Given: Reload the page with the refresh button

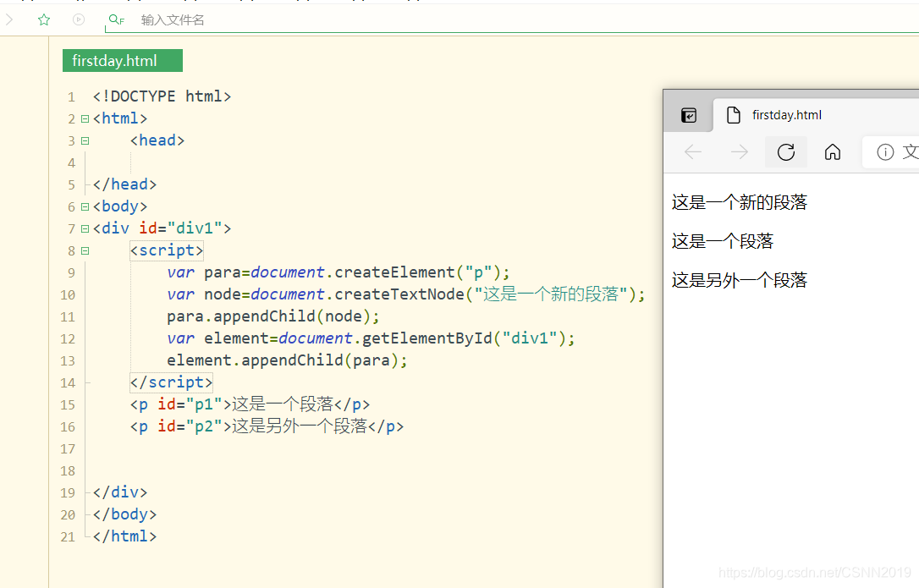Looking at the screenshot, I should (x=786, y=152).
